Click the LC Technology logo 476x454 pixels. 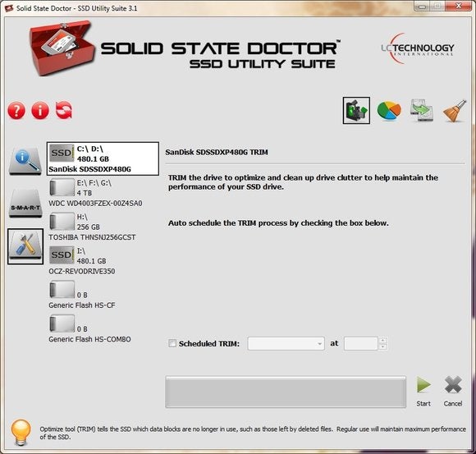point(418,48)
